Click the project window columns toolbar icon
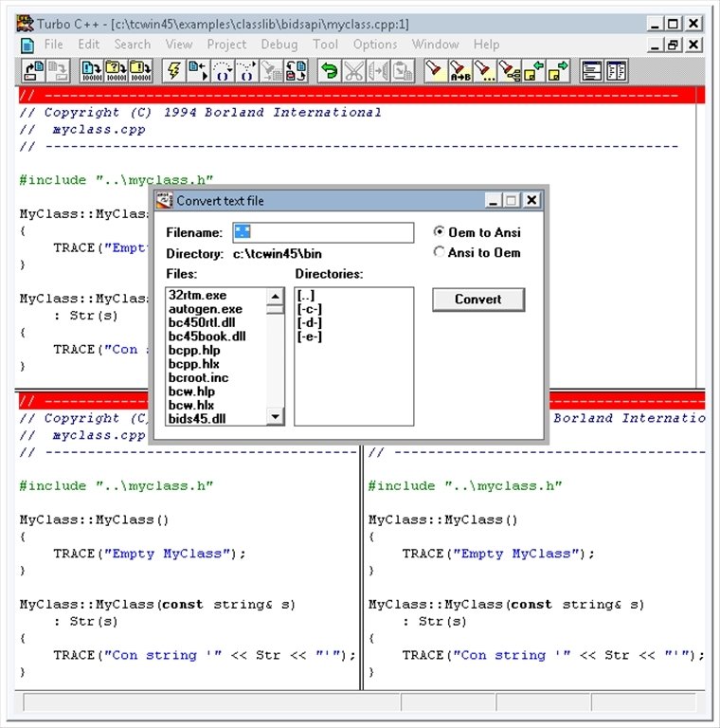Screen dimensions: 720x728 (x=616, y=71)
